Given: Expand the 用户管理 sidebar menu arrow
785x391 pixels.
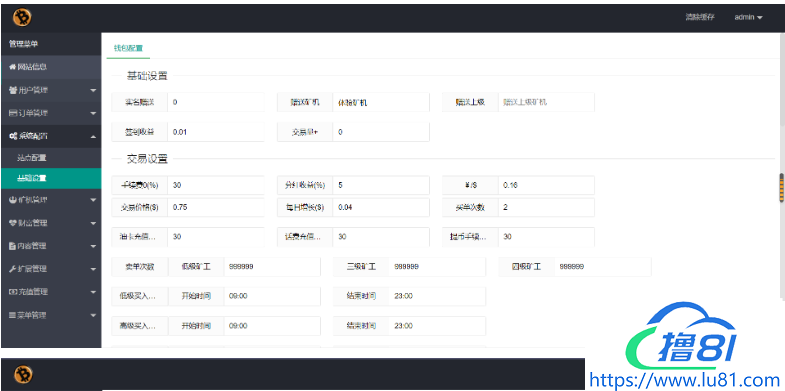Looking at the screenshot, I should [93, 91].
